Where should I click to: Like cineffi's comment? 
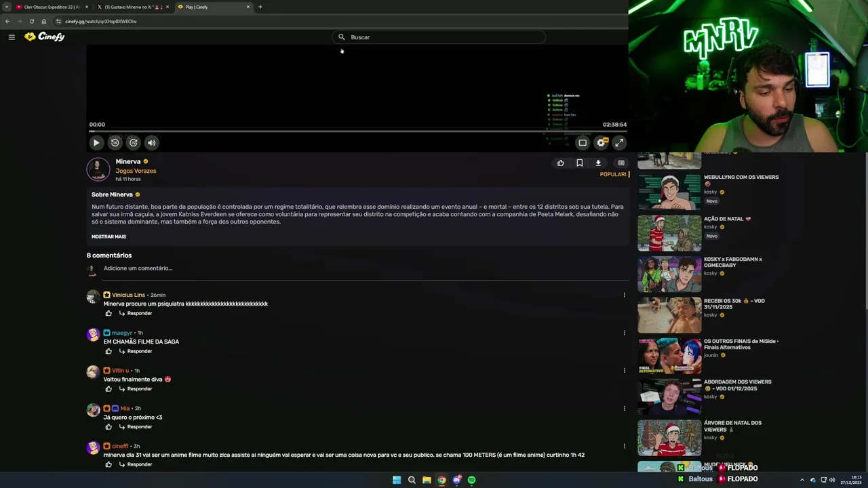tap(108, 464)
